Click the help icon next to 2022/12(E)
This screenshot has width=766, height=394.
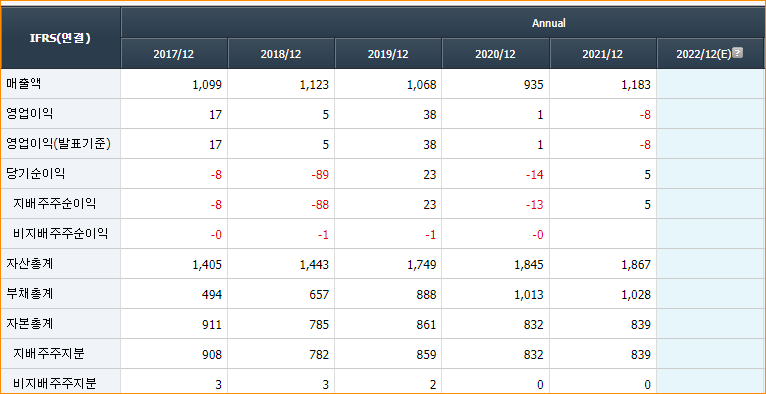click(738, 53)
